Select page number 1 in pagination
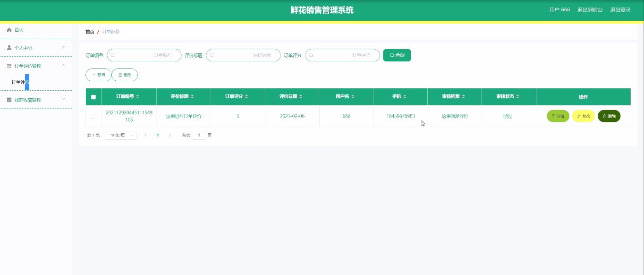The width and height of the screenshot is (644, 275). (158, 135)
